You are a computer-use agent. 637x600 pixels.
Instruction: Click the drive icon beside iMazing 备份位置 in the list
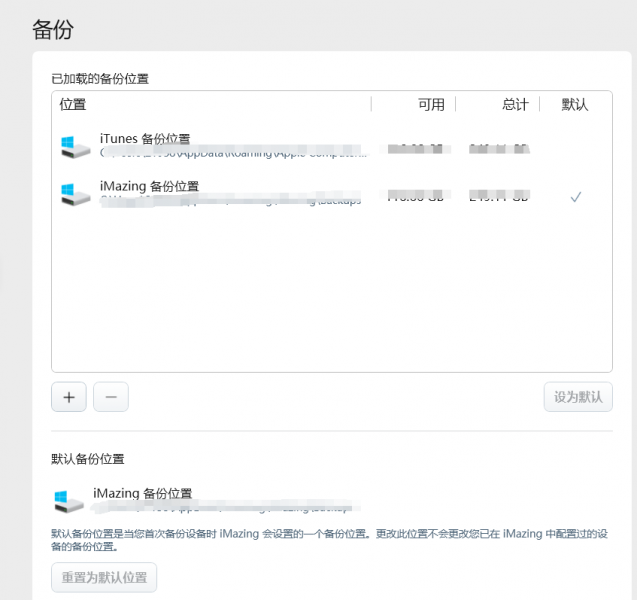click(x=76, y=195)
